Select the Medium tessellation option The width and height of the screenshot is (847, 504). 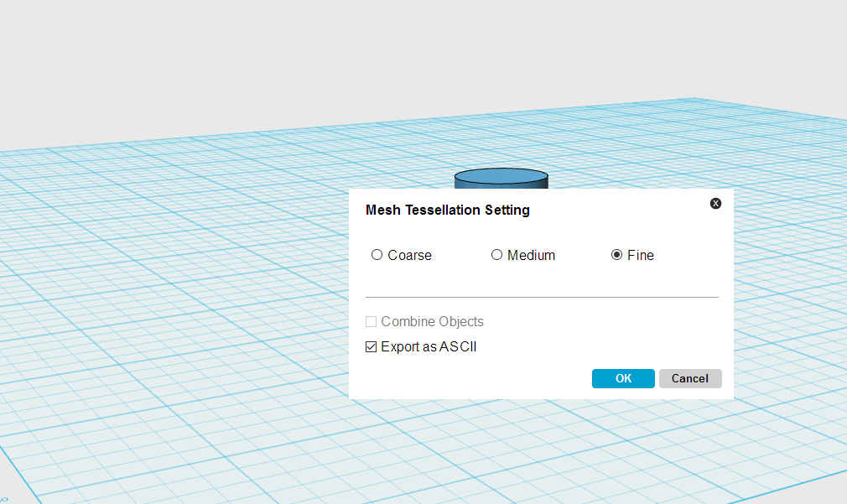[x=497, y=254]
